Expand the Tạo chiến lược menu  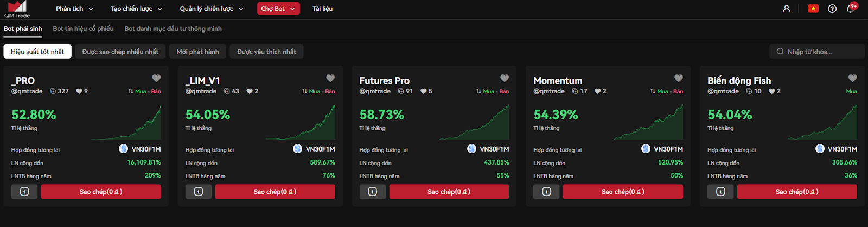coord(137,9)
